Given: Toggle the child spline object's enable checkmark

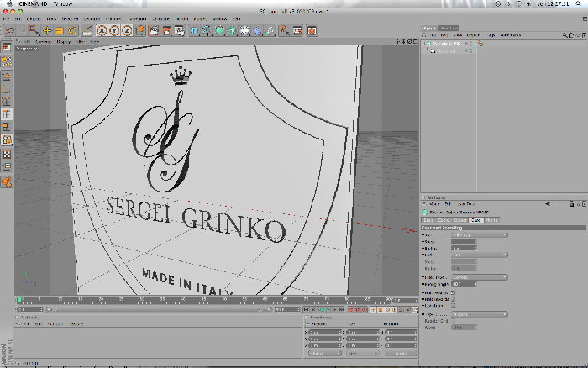Looking at the screenshot, I should pyautogui.click(x=472, y=50).
